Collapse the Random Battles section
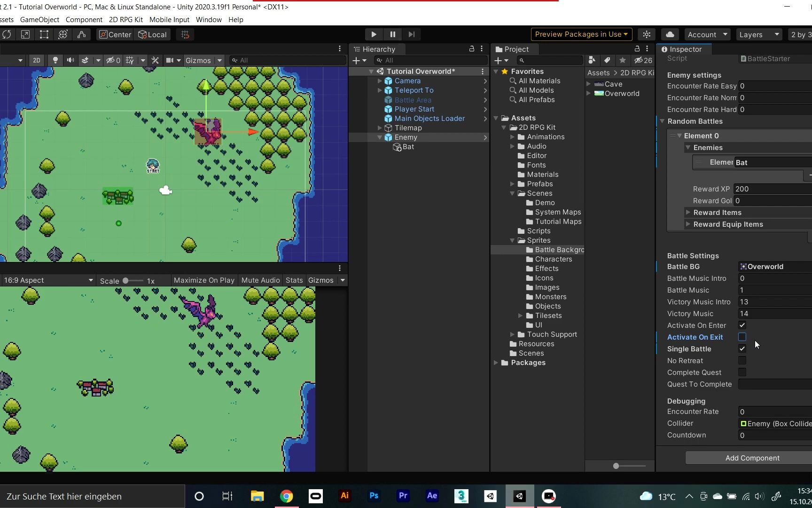 coord(662,121)
